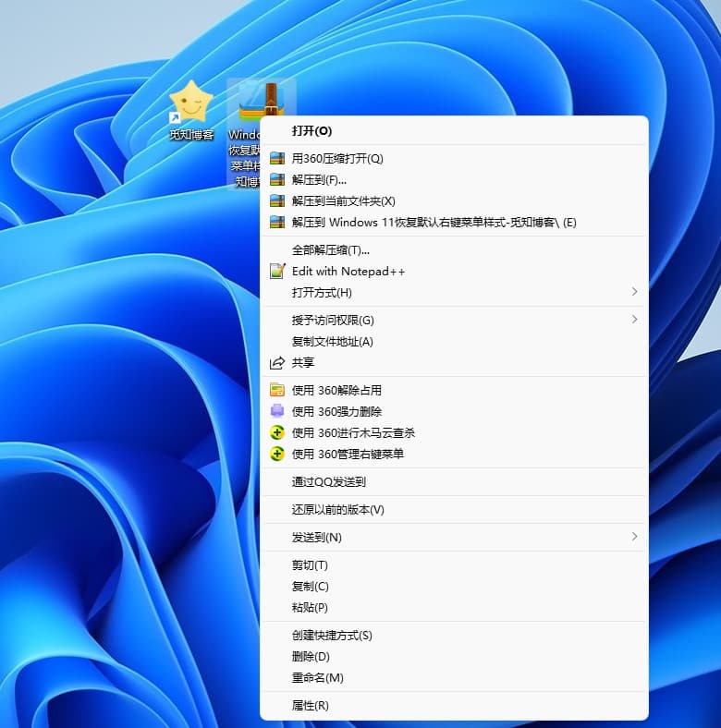The width and height of the screenshot is (721, 728).
Task: Select 复制文件地址(A) menu entry
Action: (x=332, y=342)
